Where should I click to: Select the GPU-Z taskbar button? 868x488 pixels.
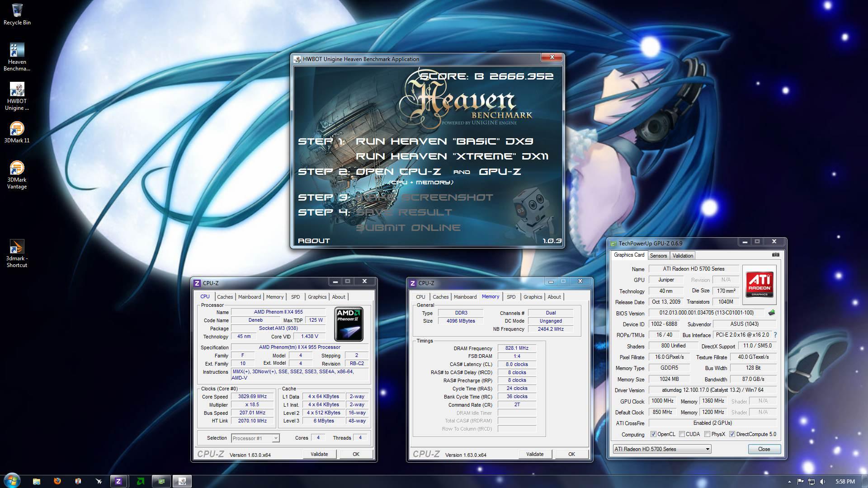click(x=161, y=481)
